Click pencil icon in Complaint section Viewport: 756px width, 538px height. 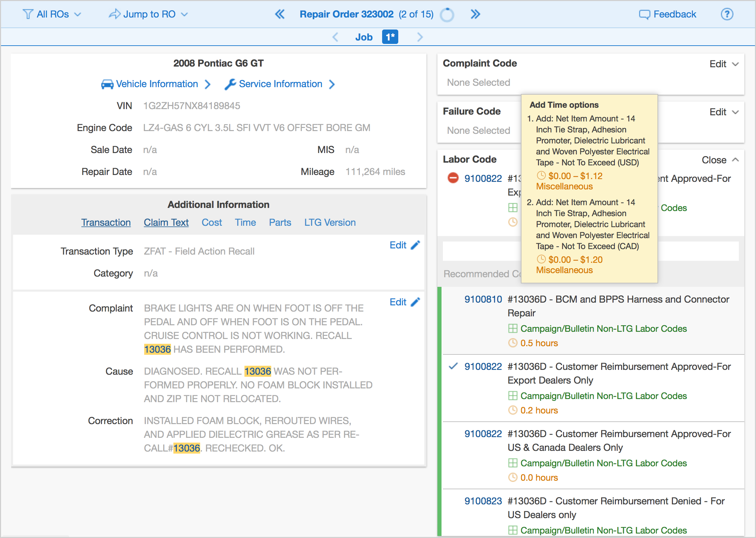pos(415,302)
